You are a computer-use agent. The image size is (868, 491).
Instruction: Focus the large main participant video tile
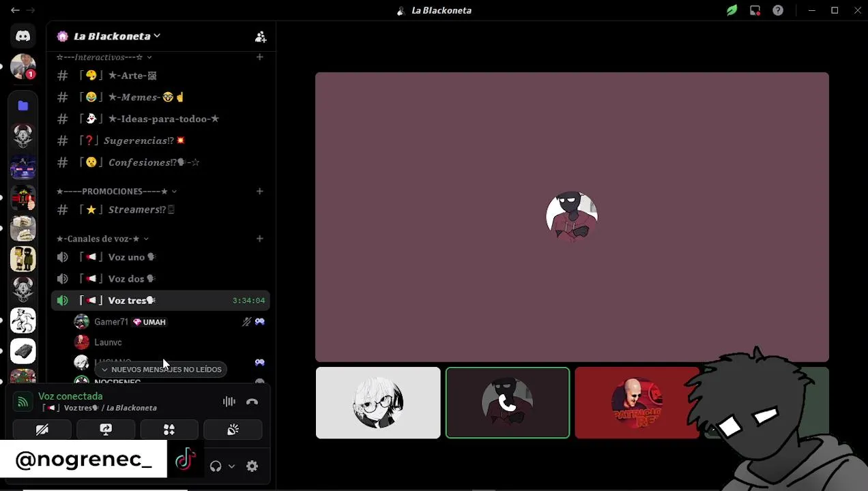pyautogui.click(x=572, y=217)
